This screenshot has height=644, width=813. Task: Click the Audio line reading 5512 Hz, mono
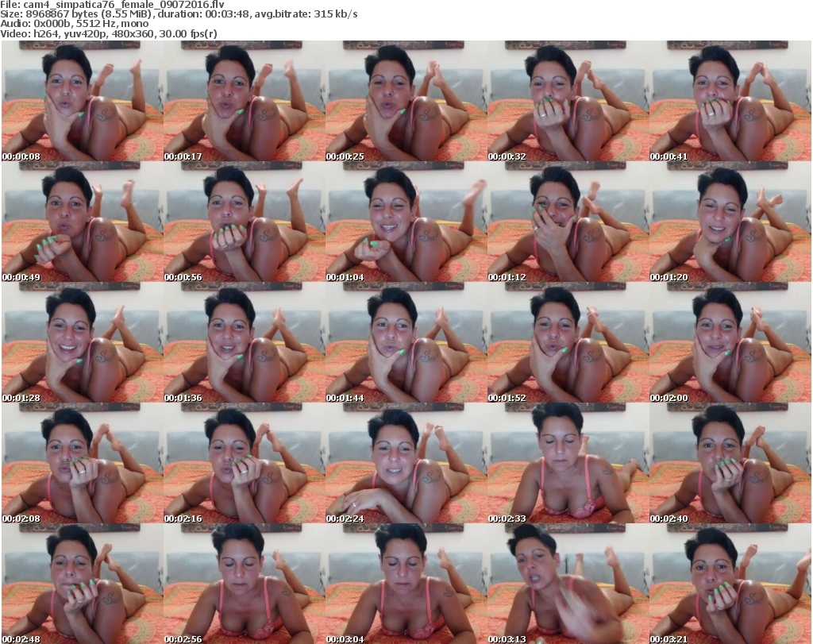[74, 24]
